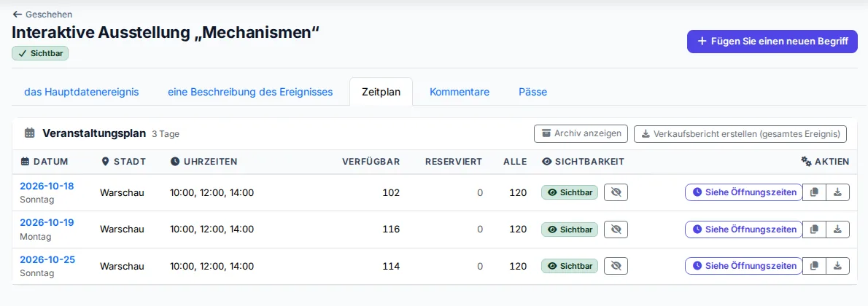
Task: Click the copy icon for 2026-10-19 row
Action: coord(814,229)
